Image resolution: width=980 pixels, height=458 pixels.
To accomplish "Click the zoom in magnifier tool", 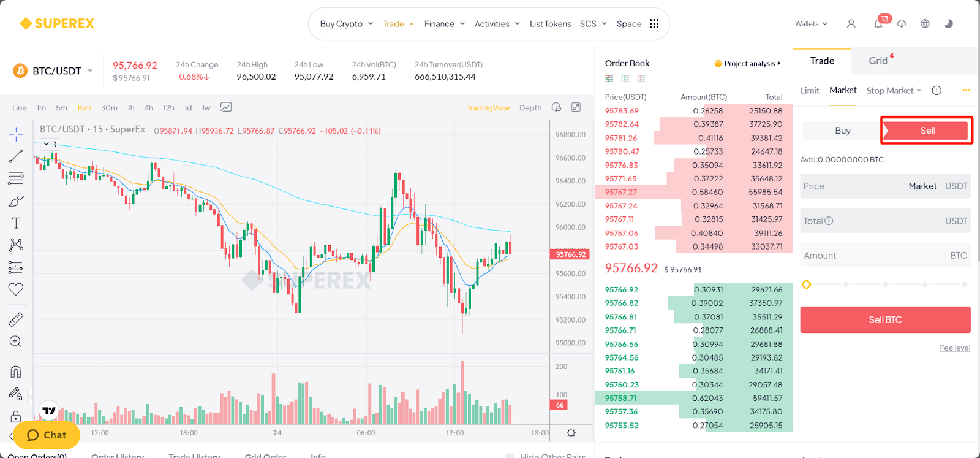I will tap(16, 342).
